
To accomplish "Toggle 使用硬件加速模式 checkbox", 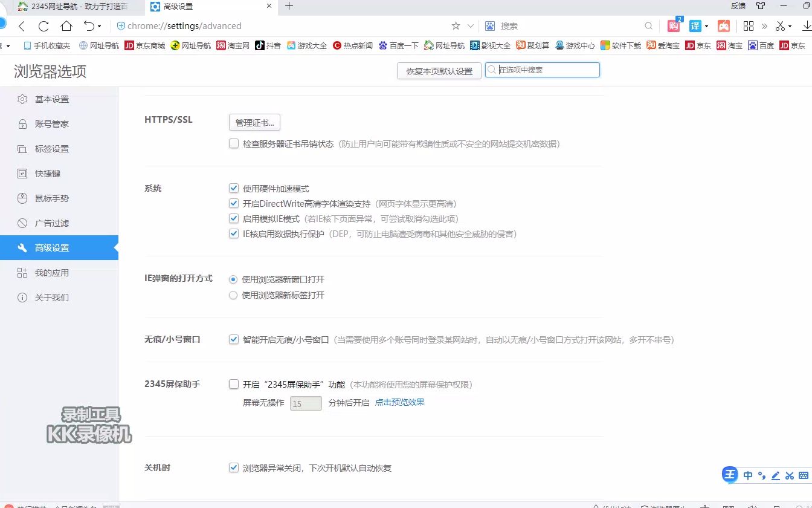I will tap(234, 189).
